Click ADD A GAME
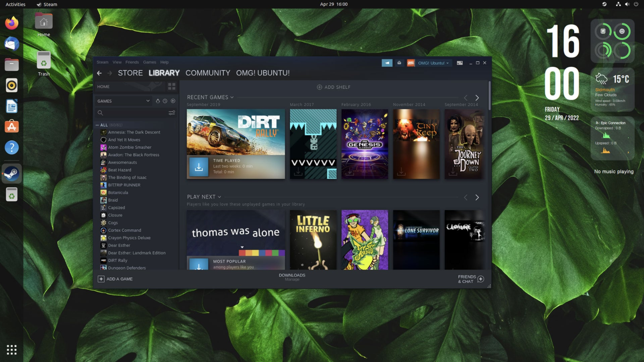Viewport: 644px width, 362px height. [x=116, y=279]
